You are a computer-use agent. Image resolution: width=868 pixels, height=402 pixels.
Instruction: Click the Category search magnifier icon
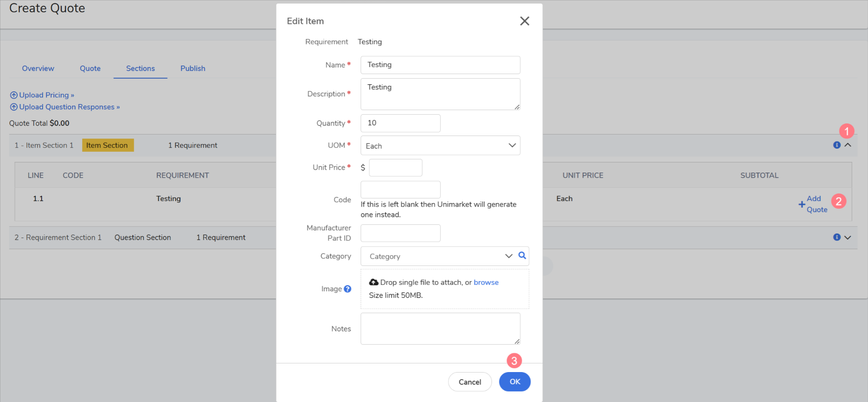pos(522,256)
